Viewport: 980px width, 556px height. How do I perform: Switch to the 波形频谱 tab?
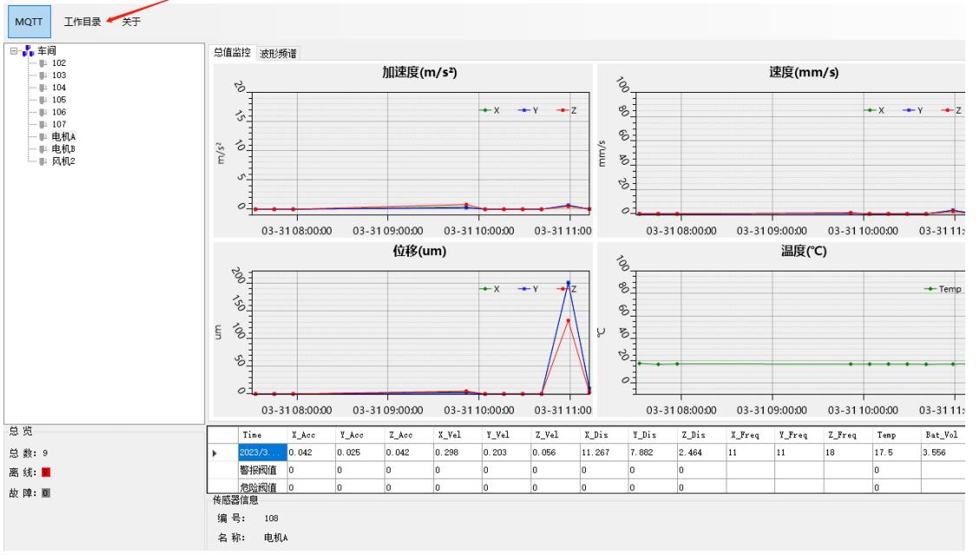[278, 53]
